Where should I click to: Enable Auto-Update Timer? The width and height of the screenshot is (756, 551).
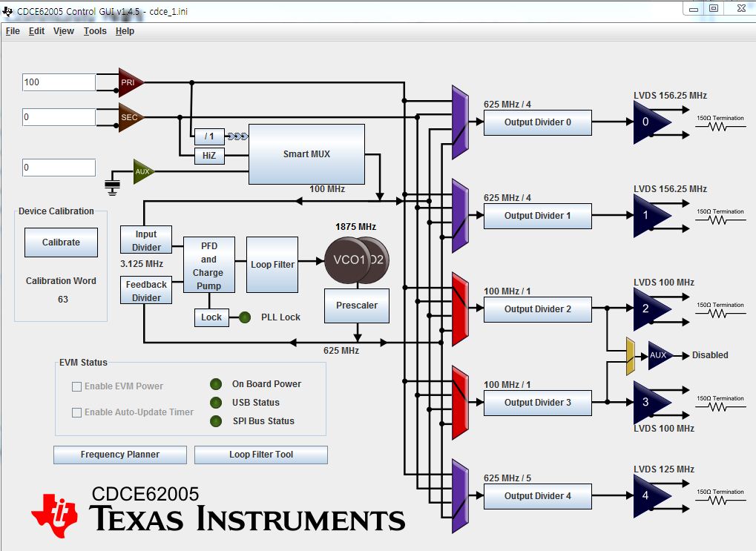coord(76,412)
